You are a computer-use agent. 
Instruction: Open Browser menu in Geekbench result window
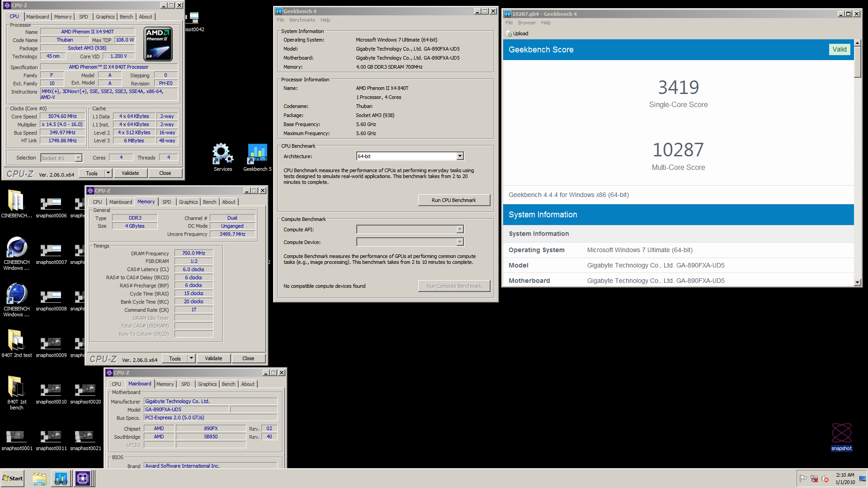pyautogui.click(x=527, y=23)
